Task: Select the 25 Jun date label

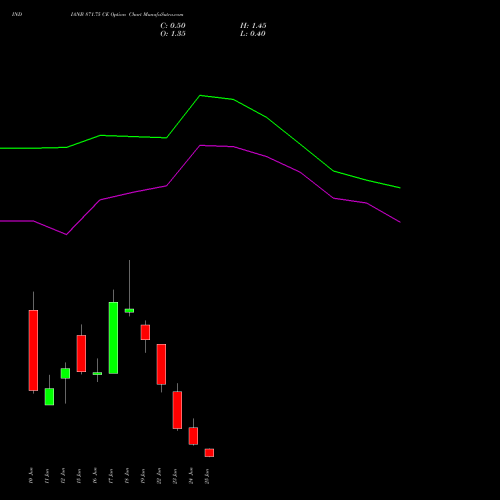Action: [207, 476]
